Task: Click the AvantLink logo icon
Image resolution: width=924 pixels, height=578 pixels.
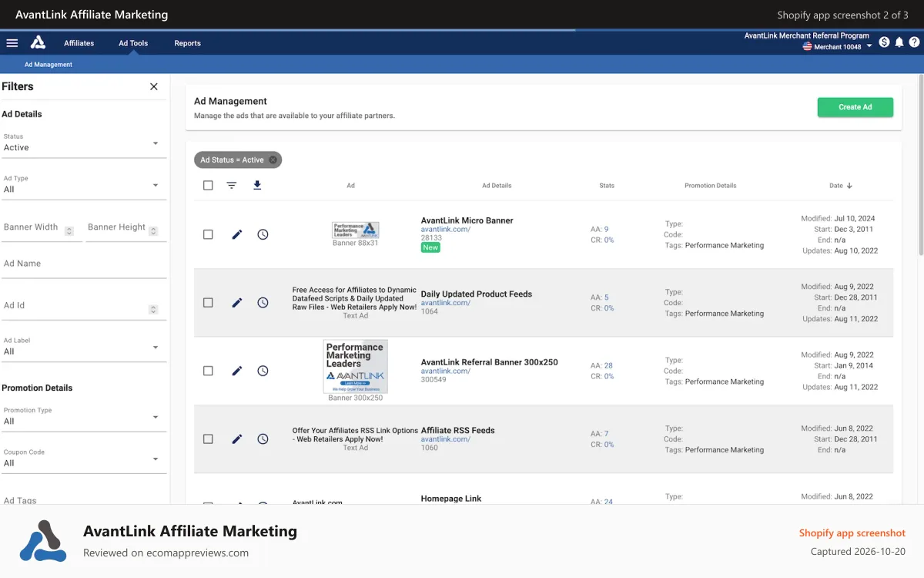Action: coord(38,42)
